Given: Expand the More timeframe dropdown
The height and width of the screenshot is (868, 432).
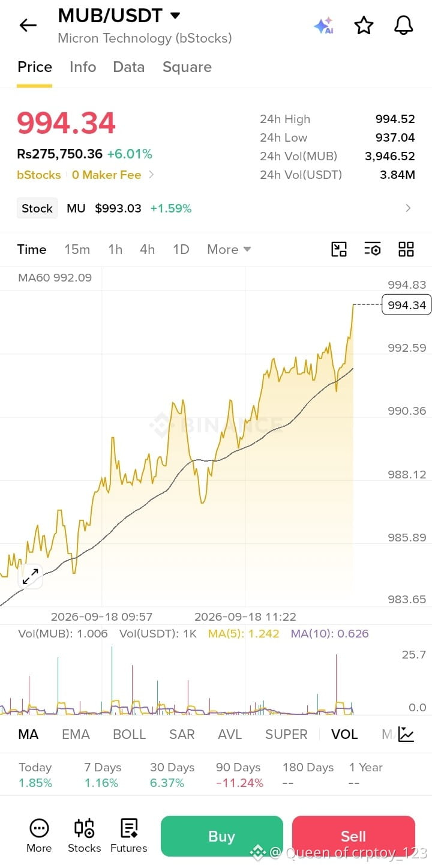Looking at the screenshot, I should (x=229, y=249).
